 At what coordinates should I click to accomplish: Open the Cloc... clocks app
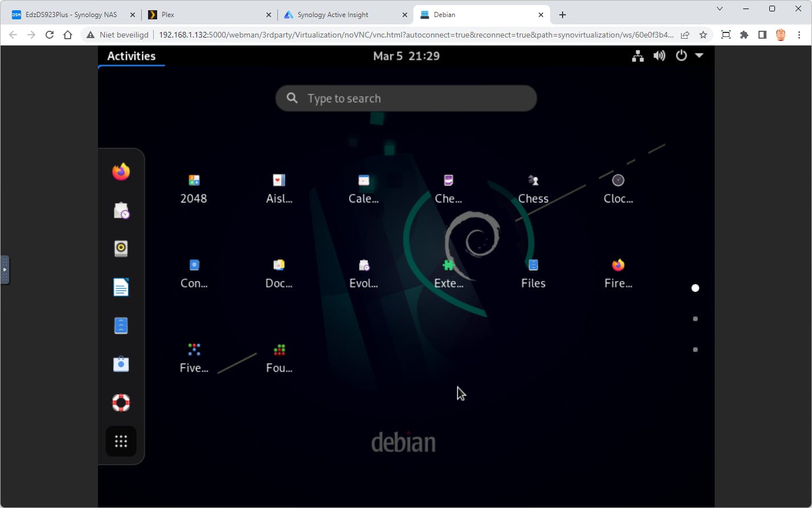[618, 189]
